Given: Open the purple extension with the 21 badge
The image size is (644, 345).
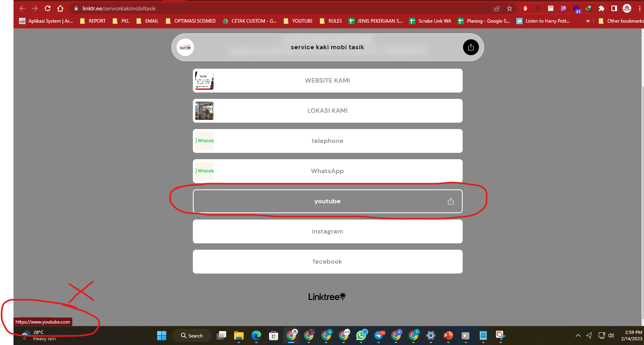Looking at the screenshot, I should click(577, 9).
